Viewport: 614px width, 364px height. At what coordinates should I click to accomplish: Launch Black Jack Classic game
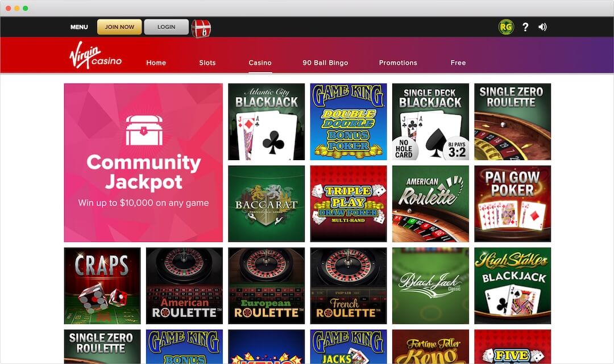click(x=430, y=286)
